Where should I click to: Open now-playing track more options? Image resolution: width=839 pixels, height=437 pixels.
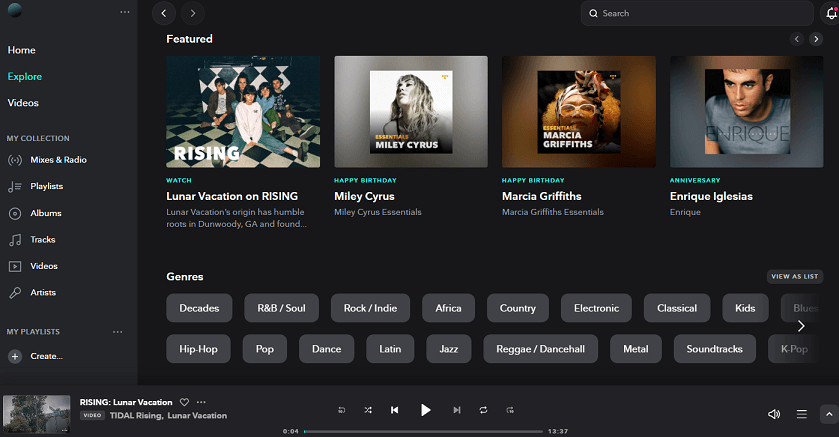(x=201, y=402)
